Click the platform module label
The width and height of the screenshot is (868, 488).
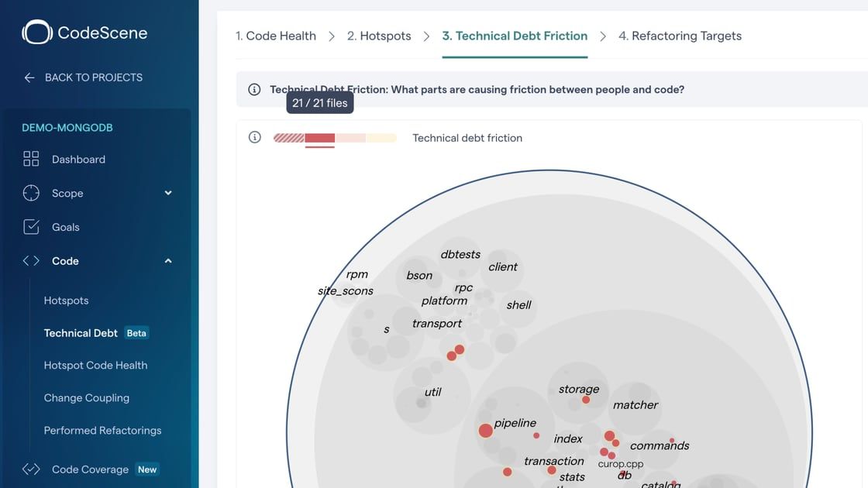coord(444,301)
